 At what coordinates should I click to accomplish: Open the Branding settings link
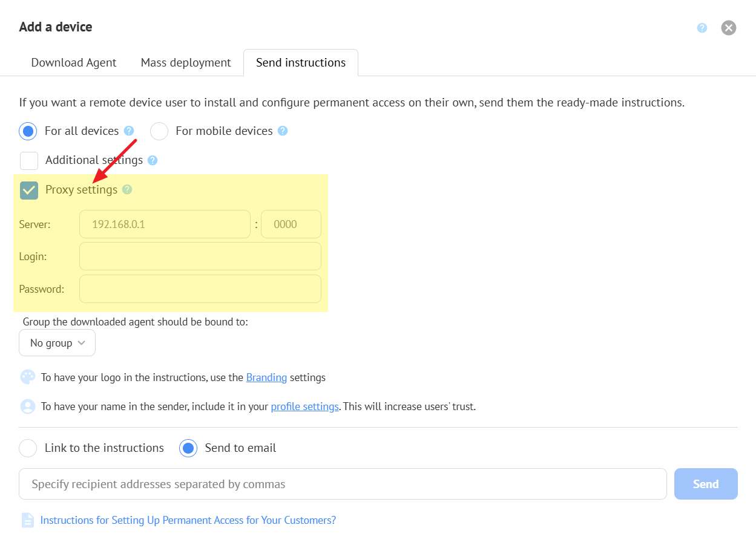point(266,377)
